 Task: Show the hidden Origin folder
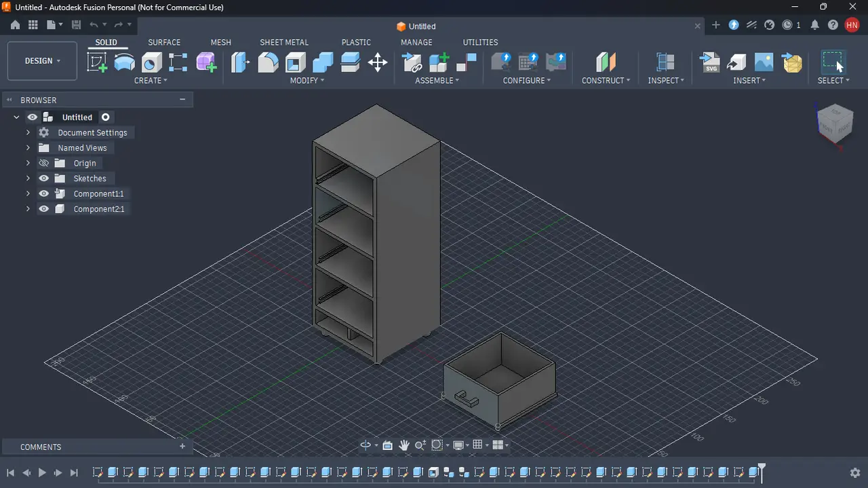(44, 163)
